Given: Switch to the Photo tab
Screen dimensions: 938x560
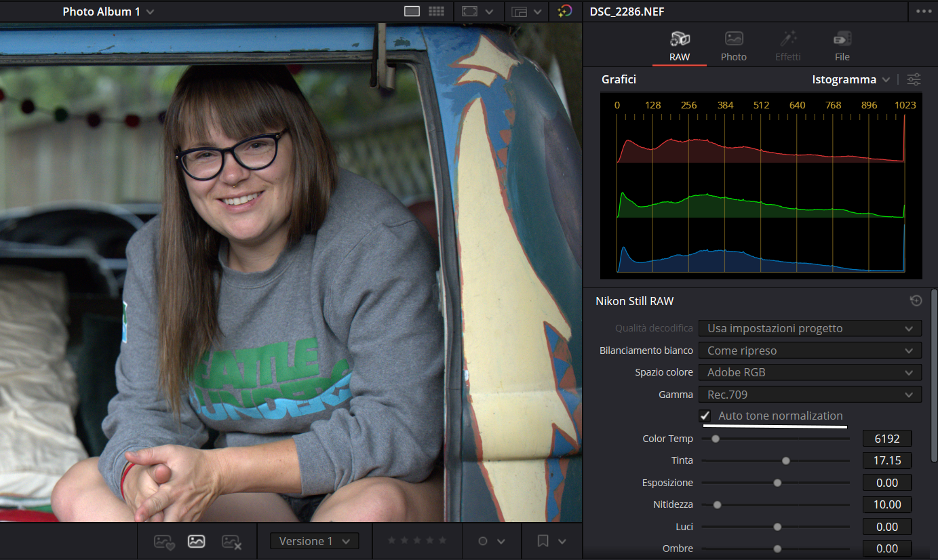Looking at the screenshot, I should click(734, 46).
